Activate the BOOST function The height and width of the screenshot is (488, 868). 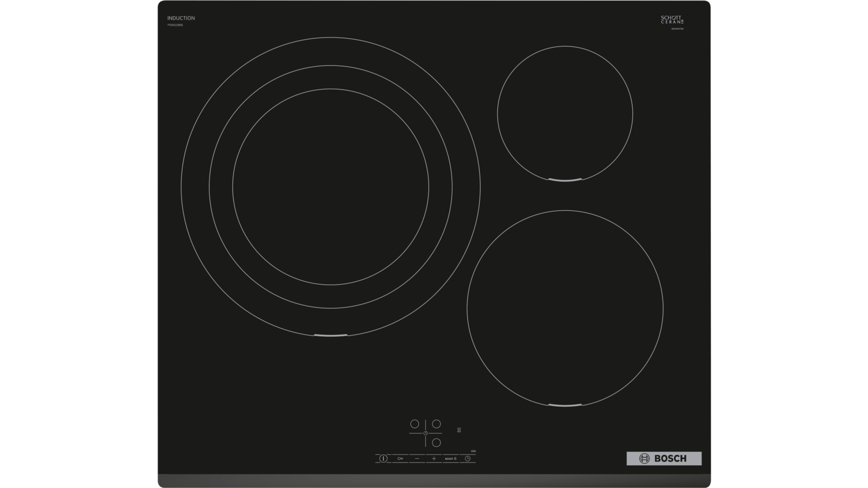tap(451, 459)
